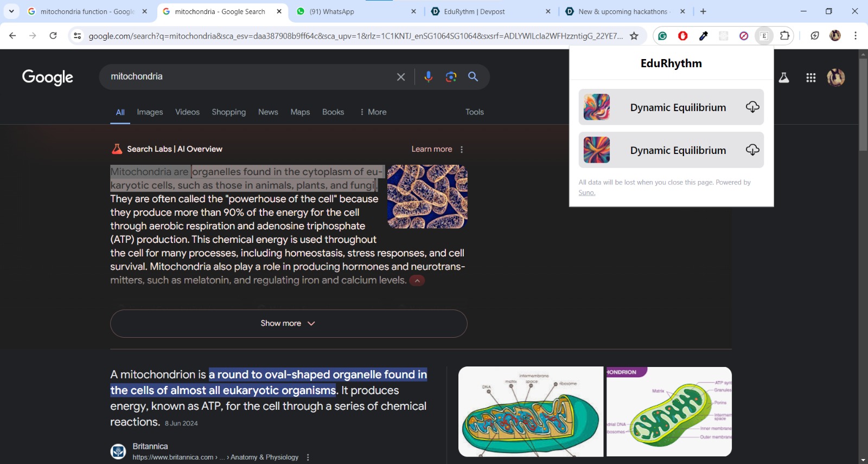Switch to the EduRhythm Devpost tab
Viewport: 868px width, 464px height.
pyautogui.click(x=490, y=11)
